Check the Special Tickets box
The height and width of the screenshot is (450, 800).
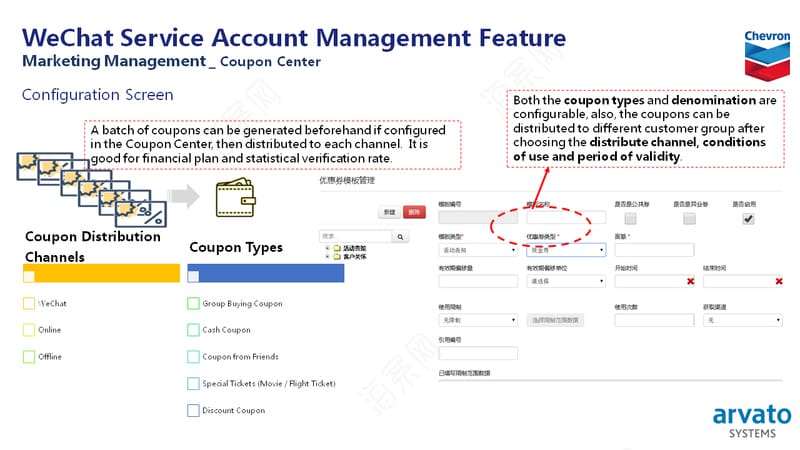tap(193, 384)
